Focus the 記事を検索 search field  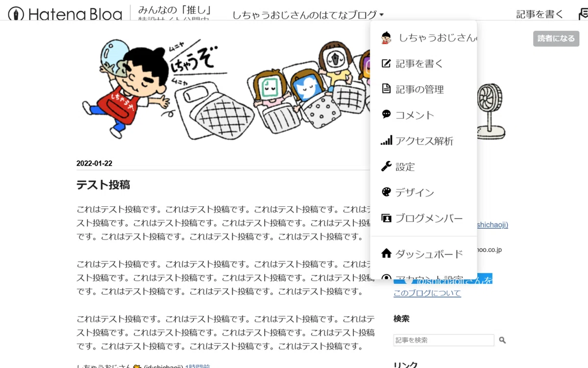[443, 340]
